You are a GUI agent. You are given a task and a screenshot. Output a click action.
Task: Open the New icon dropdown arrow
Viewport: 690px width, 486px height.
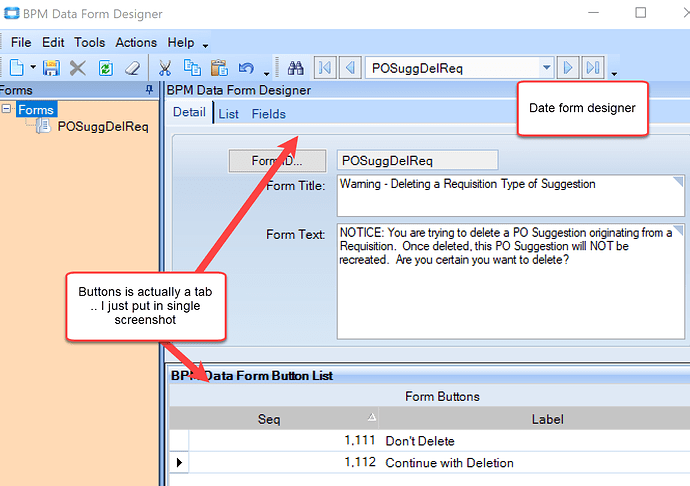click(x=33, y=68)
